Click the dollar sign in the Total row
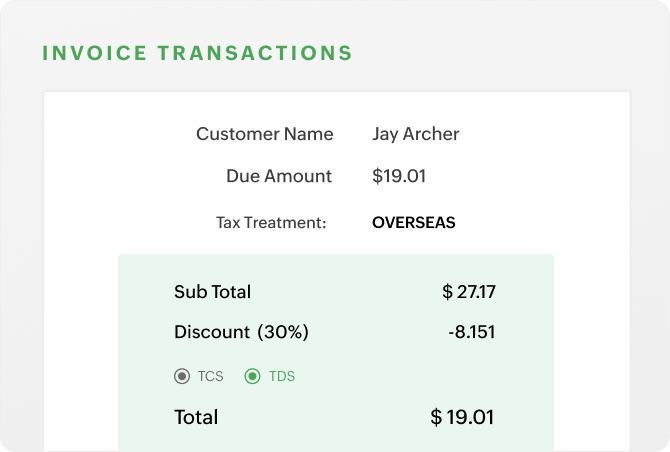Screen dimensions: 670x452 436,417
